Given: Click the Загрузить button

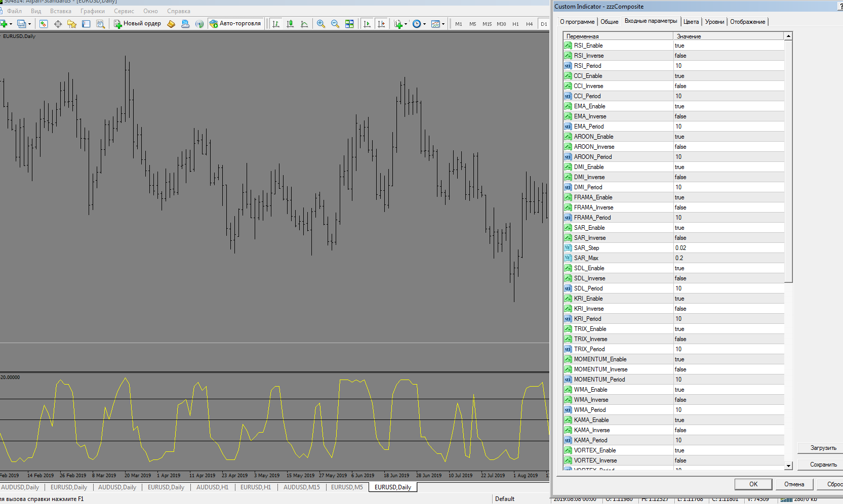Looking at the screenshot, I should (823, 448).
